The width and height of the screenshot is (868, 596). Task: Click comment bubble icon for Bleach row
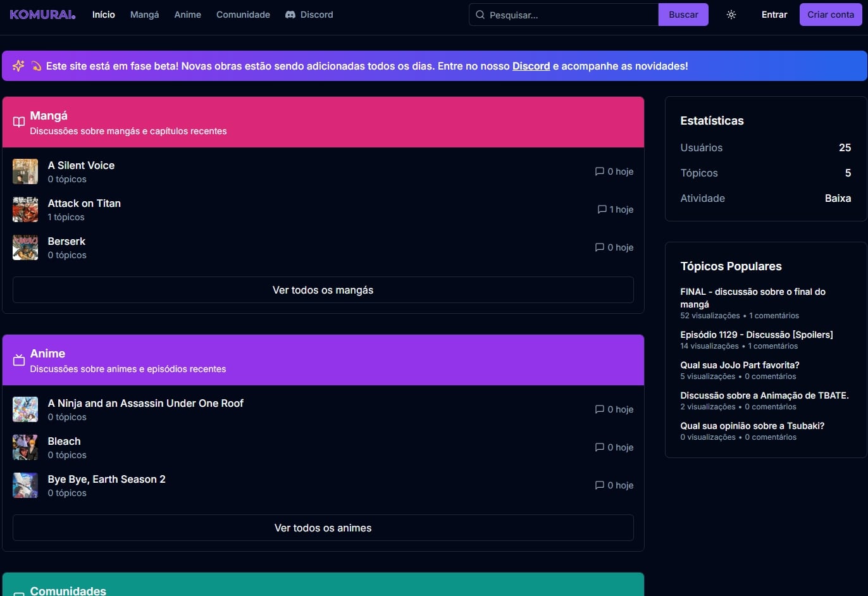click(x=599, y=447)
